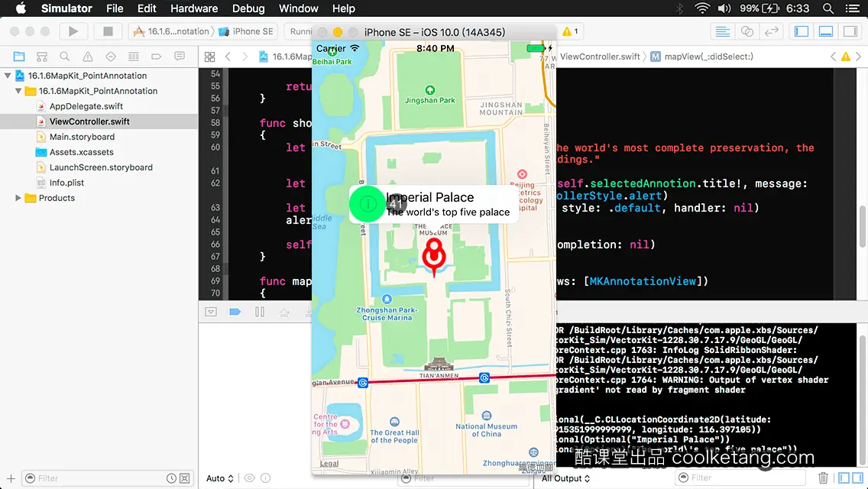Open the iPhone SE device selector
The image size is (868, 489).
[246, 31]
